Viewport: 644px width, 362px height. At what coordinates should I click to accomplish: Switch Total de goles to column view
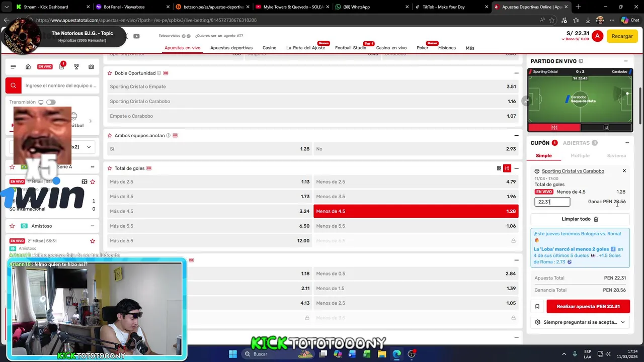click(507, 168)
